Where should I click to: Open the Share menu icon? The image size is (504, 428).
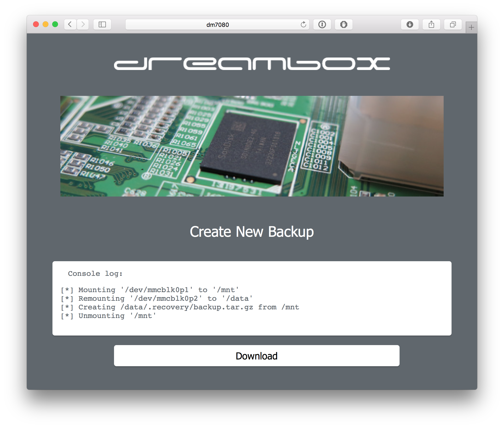pyautogui.click(x=431, y=24)
